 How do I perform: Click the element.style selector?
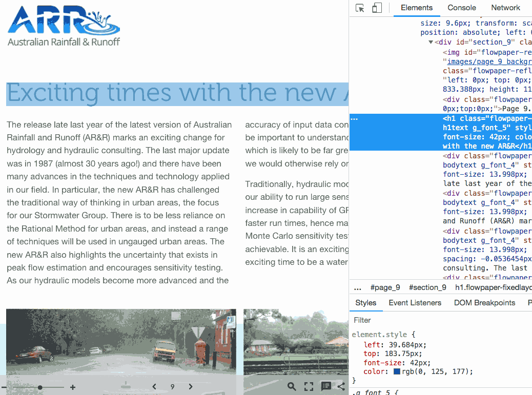click(x=379, y=335)
